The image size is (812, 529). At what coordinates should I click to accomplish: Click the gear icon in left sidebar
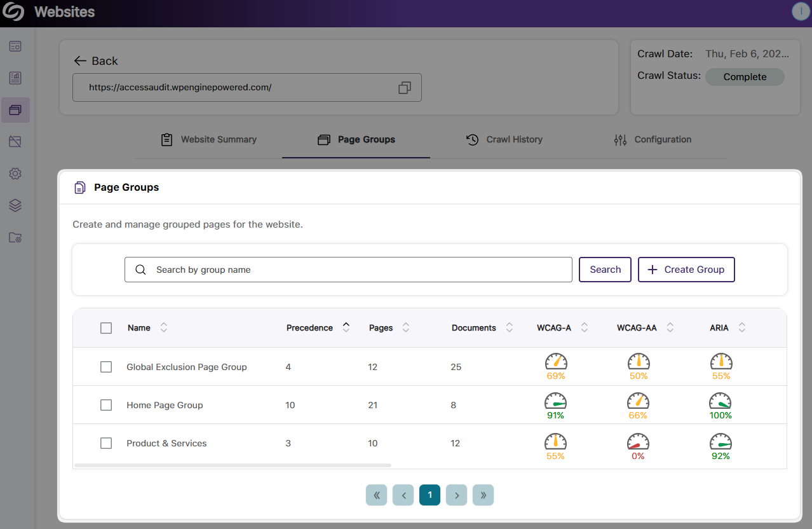pos(15,174)
